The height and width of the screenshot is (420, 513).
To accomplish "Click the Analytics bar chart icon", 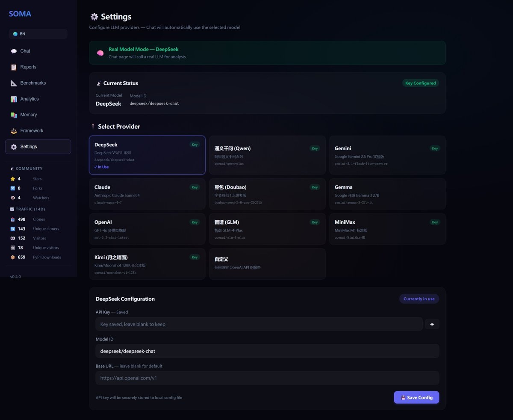I will pos(14,99).
